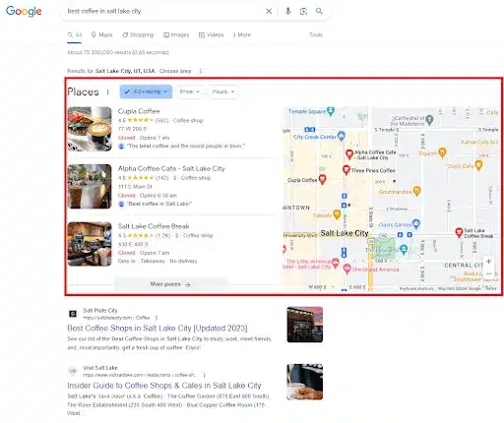Image resolution: width=504 pixels, height=423 pixels.
Task: Click the 111 S Main St address text
Action: click(135, 187)
